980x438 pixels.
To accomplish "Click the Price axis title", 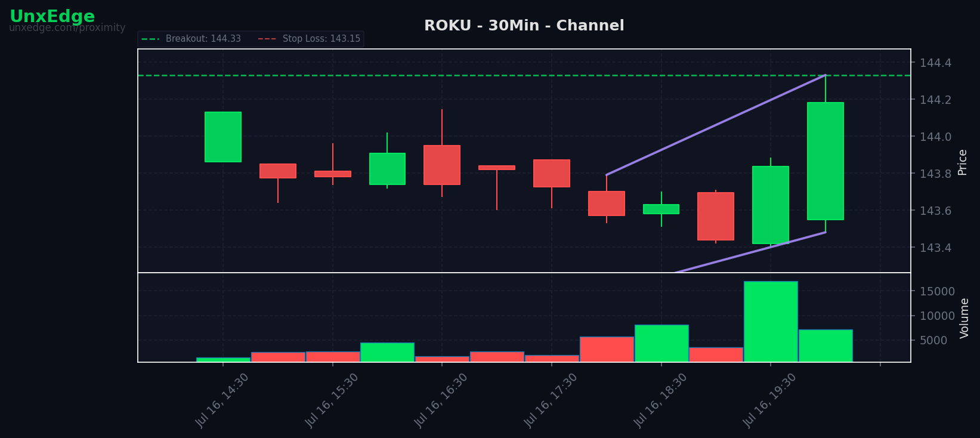I will [962, 162].
